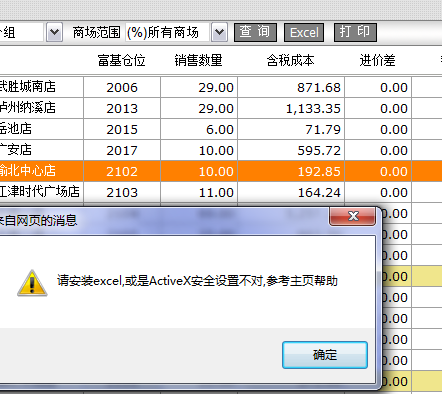This screenshot has height=394, width=442.
Task: Sort by the 含税成本 column header
Action: coord(291,60)
